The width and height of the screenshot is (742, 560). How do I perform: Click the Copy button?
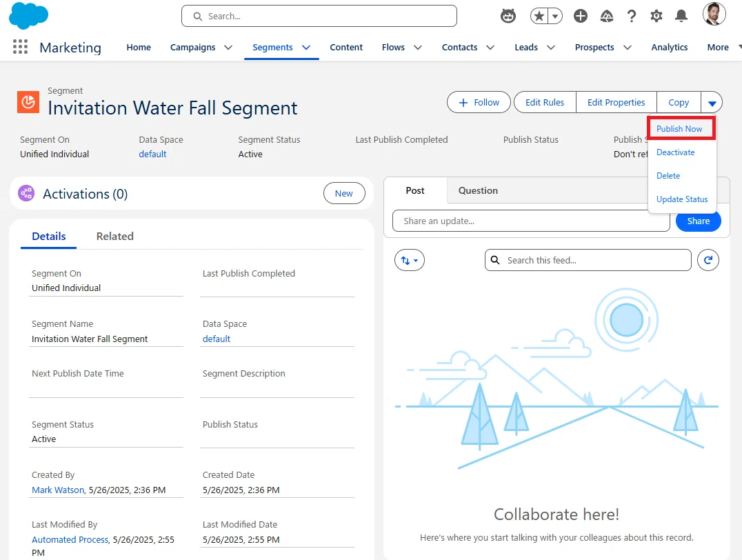(x=679, y=102)
